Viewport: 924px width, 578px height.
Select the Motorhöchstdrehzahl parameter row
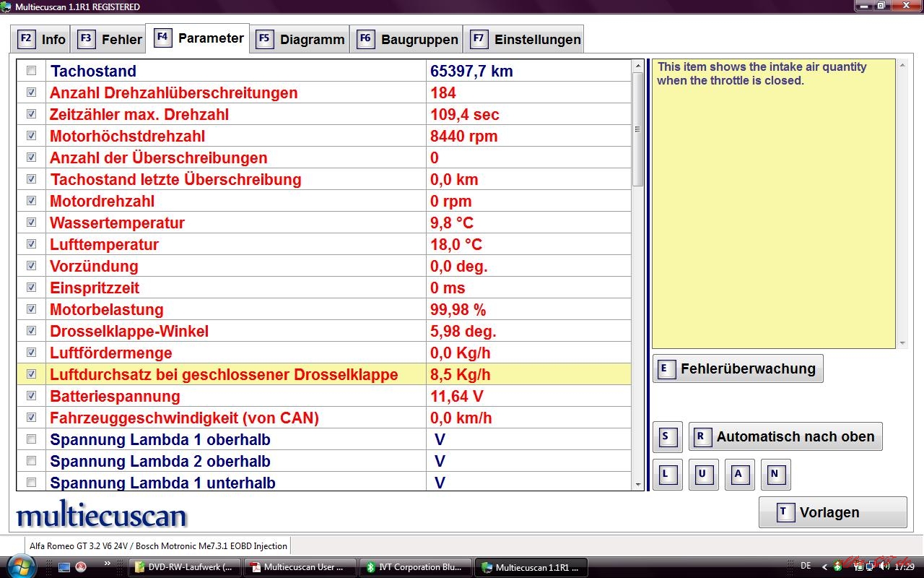[323, 136]
